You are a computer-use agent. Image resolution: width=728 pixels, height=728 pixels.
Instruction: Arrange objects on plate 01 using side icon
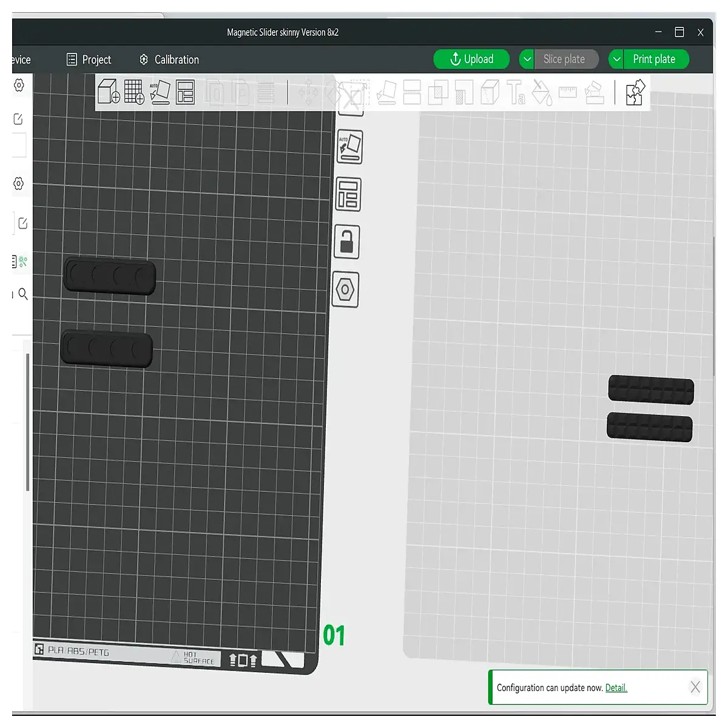coord(348,194)
